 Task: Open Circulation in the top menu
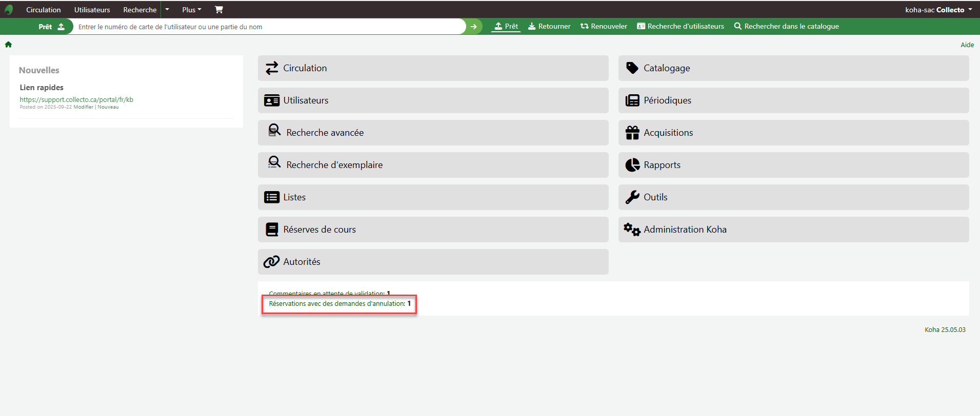point(43,10)
